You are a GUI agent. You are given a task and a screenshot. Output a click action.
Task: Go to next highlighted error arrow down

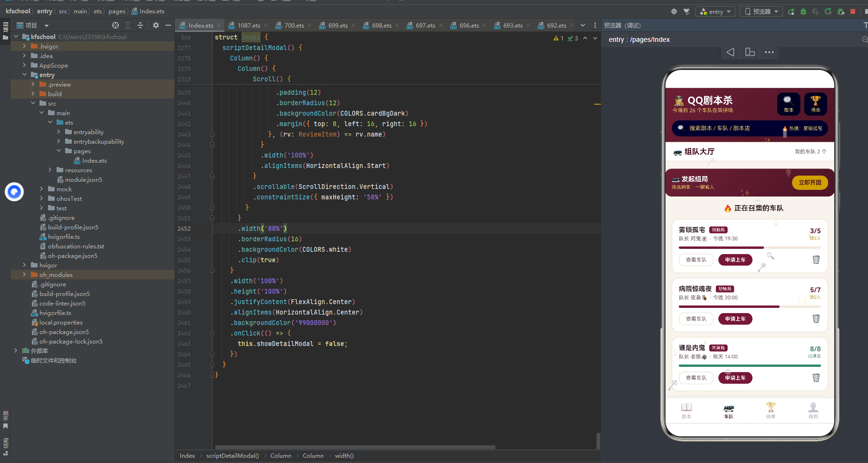(x=595, y=38)
